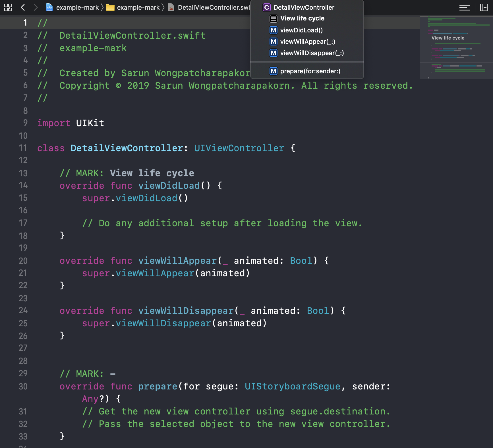This screenshot has height=448, width=493.
Task: Go forward to the next file
Action: (36, 7)
